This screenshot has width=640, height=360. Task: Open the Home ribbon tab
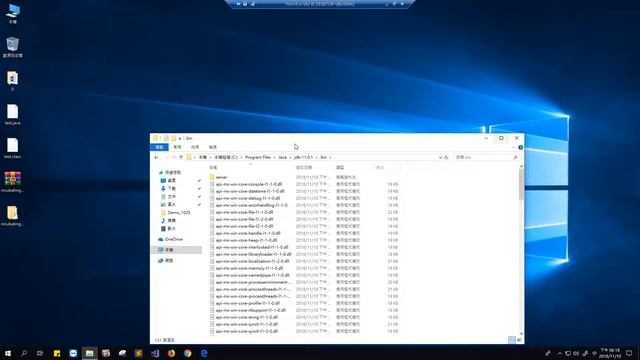pyautogui.click(x=177, y=147)
